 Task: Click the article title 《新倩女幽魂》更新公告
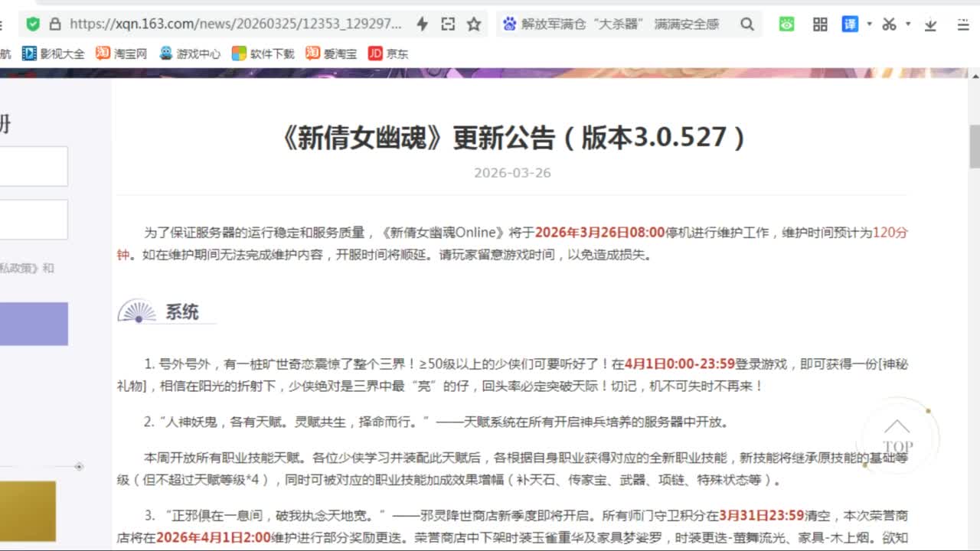513,138
